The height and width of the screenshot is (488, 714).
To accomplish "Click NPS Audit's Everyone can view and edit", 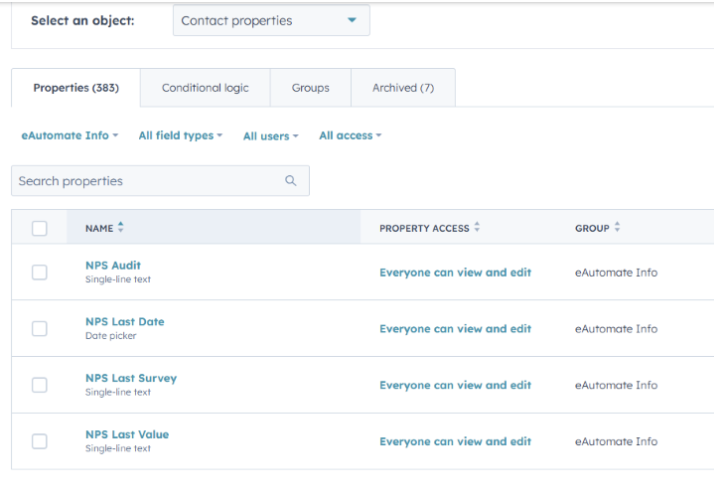I will [455, 272].
